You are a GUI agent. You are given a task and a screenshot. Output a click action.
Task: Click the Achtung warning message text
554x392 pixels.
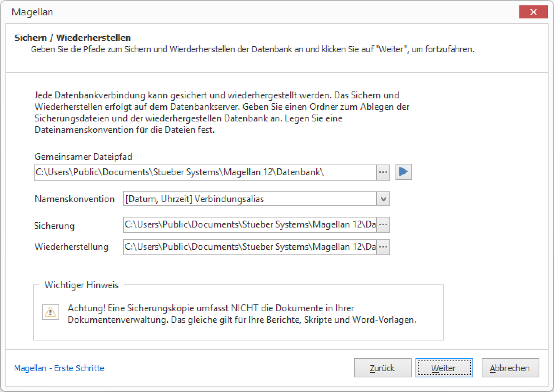(x=242, y=314)
